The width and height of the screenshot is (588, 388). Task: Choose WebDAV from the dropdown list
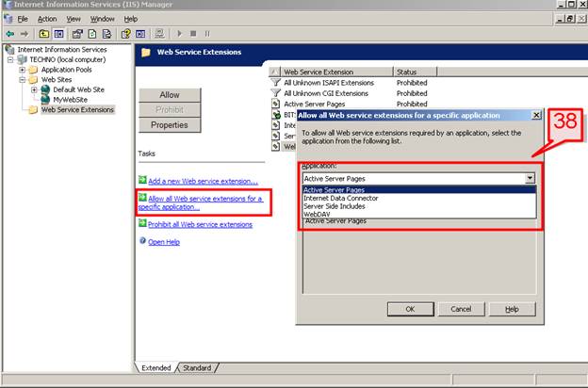[419, 214]
